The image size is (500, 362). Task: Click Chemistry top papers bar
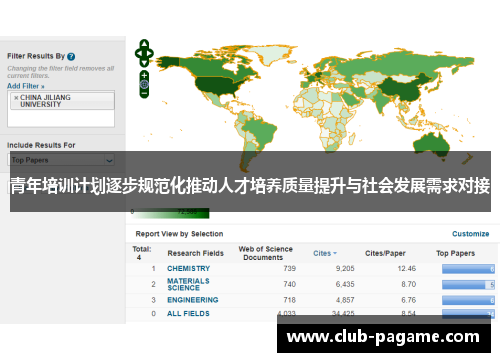pos(468,269)
